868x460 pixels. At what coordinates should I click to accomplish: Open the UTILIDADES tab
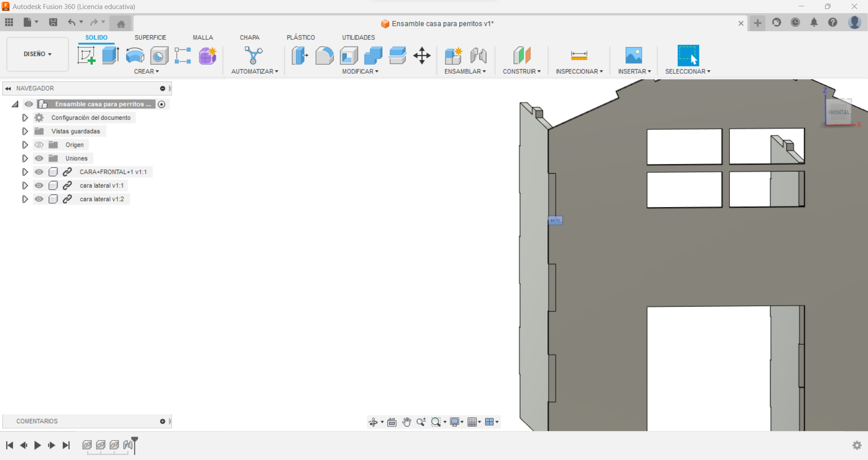click(358, 38)
